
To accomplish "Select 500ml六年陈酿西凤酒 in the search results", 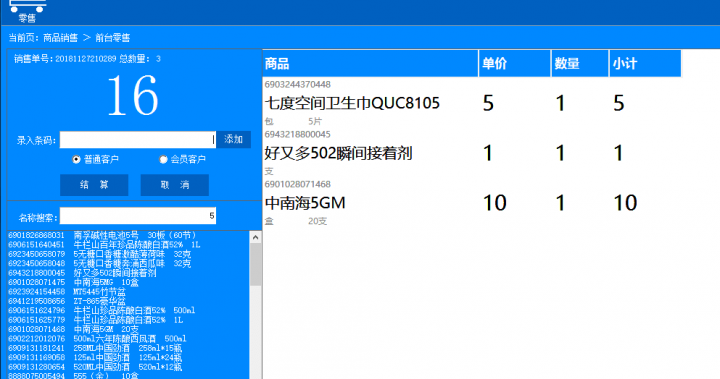I will point(129,339).
